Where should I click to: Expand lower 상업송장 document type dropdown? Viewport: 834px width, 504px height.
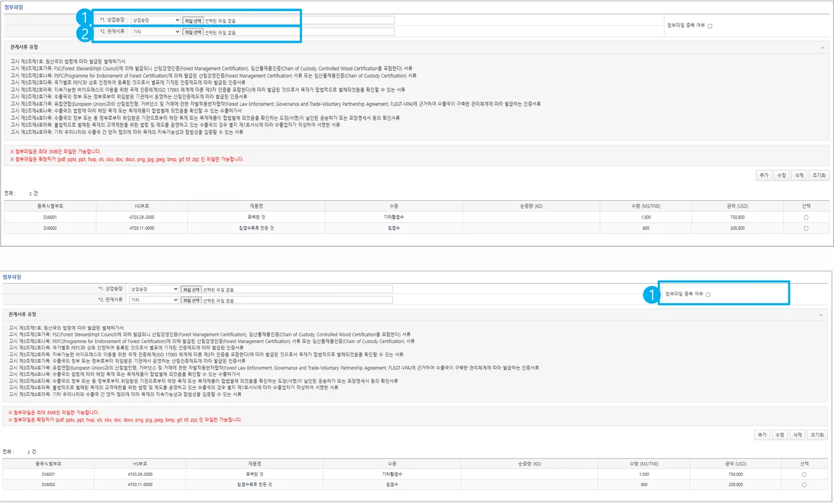tap(154, 289)
